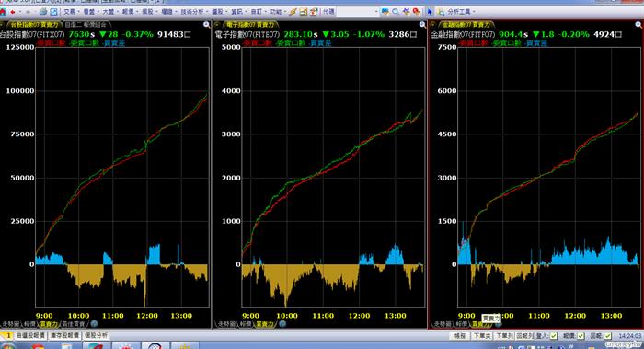Viewport: 644px width, 349px height.
Task: Click the pencil edit icon in toolbar
Action: [293, 12]
